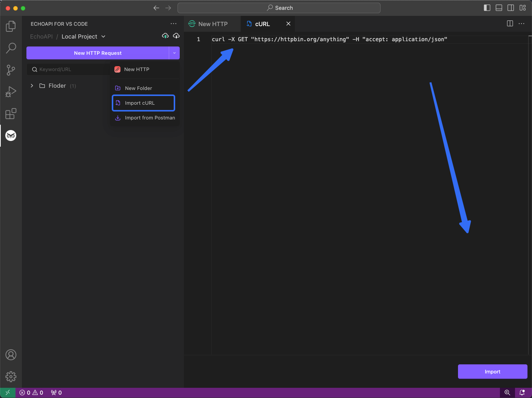This screenshot has height=398, width=532.
Task: Close the cURL tab
Action: point(288,24)
